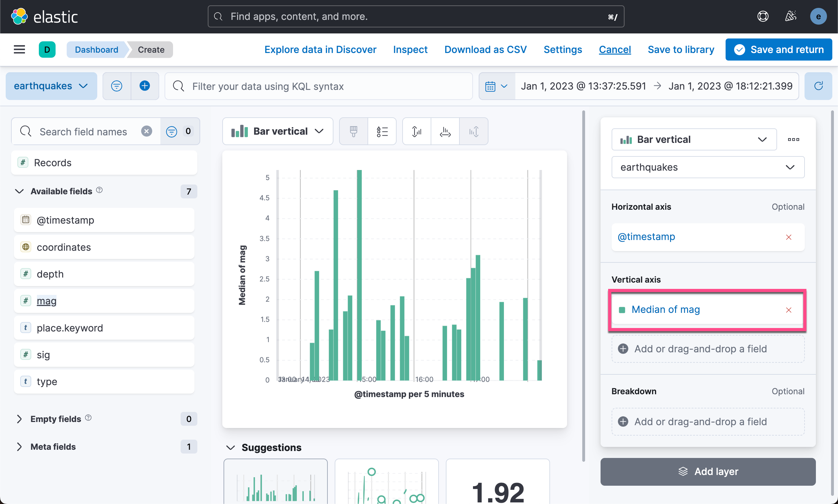Open the help lifebuoy icon
Image resolution: width=838 pixels, height=504 pixels.
click(x=763, y=16)
